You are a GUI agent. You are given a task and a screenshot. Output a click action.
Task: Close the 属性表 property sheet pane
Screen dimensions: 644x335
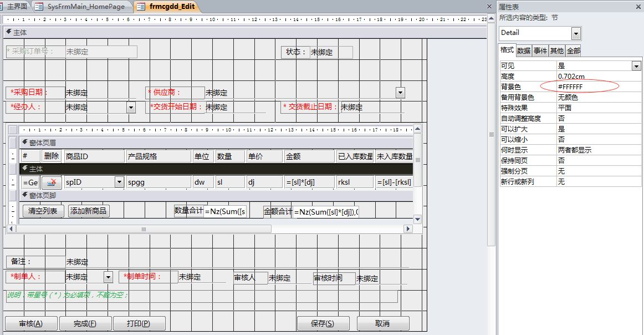pos(638,7)
